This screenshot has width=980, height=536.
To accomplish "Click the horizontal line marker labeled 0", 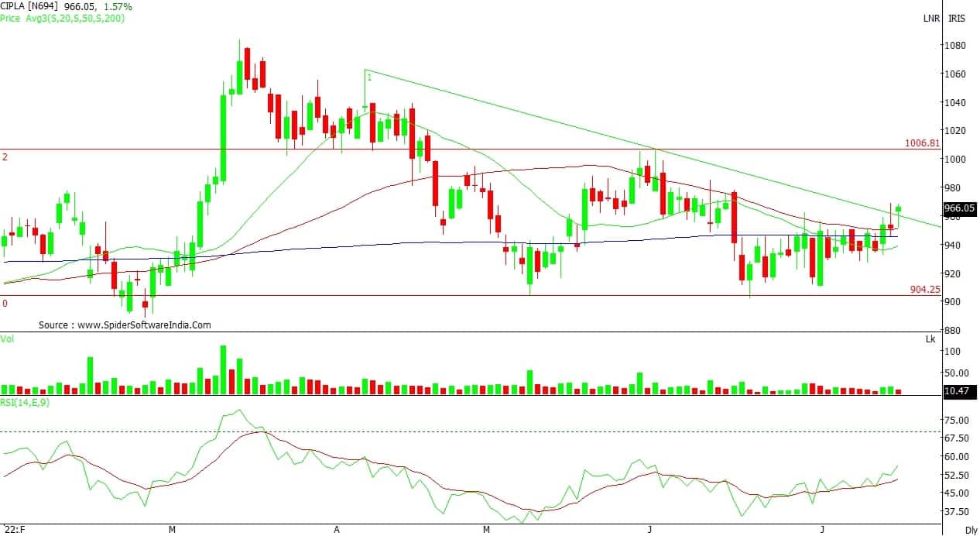I will tap(5, 304).
